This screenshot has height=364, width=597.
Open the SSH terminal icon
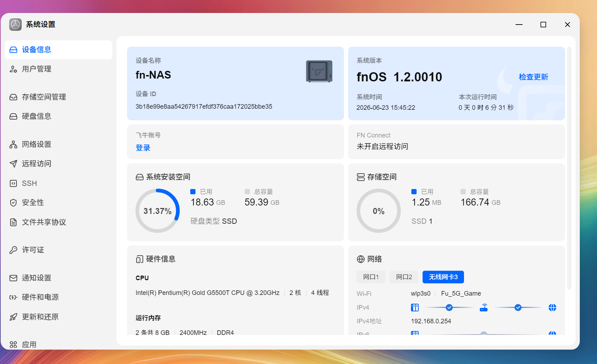tap(13, 183)
